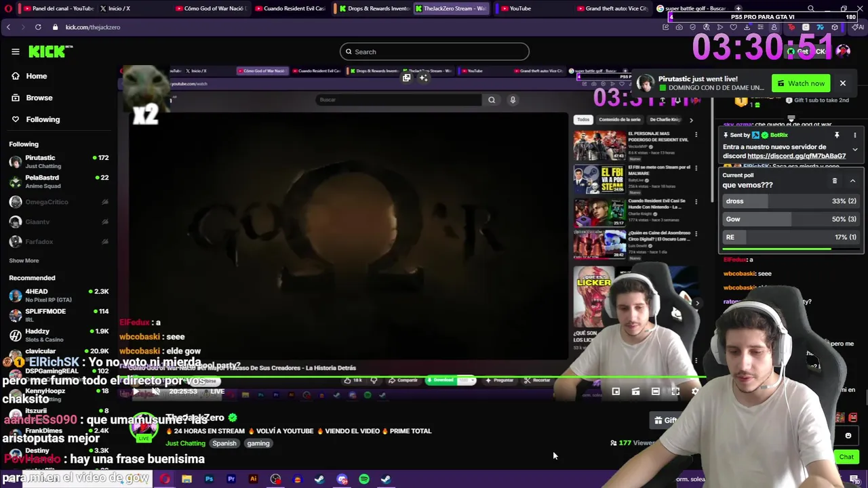Click the Kick logo
Image resolution: width=868 pixels, height=488 pixels.
[50, 52]
